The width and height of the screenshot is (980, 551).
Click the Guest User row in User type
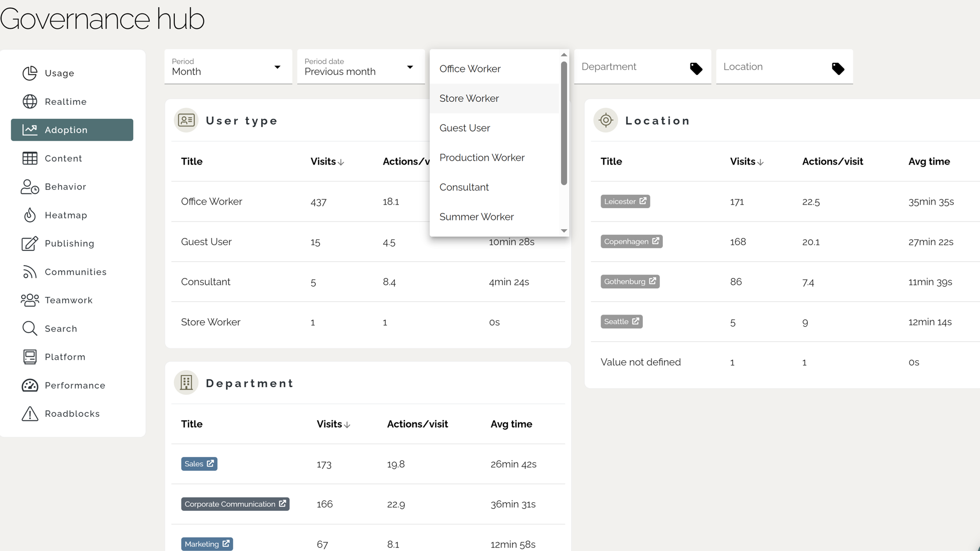(x=368, y=242)
